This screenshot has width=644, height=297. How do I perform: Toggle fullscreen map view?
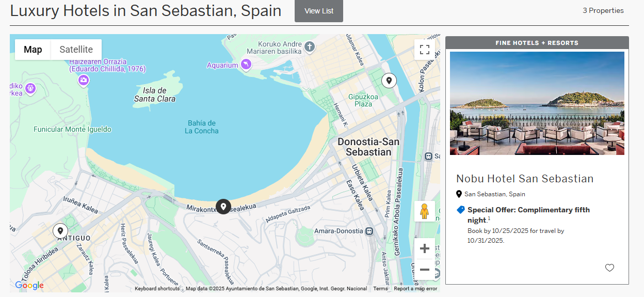point(425,50)
